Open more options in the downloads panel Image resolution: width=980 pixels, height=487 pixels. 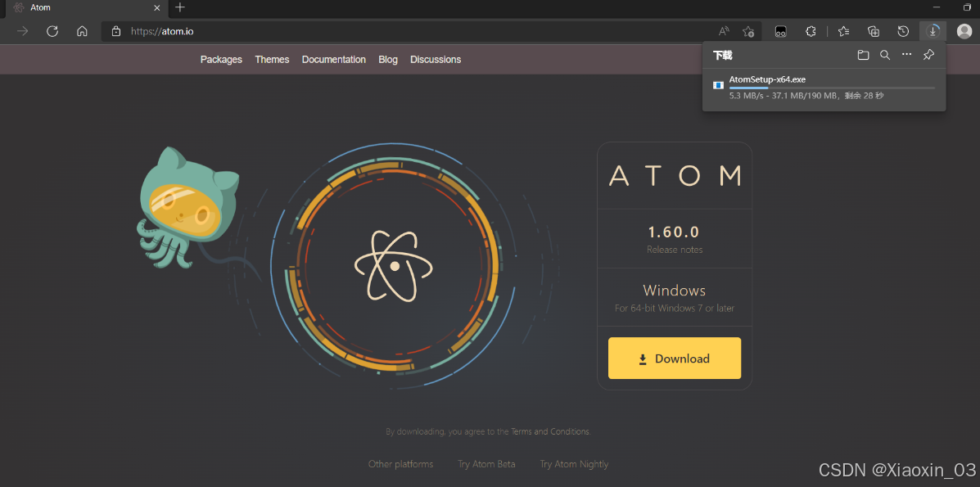(x=907, y=55)
